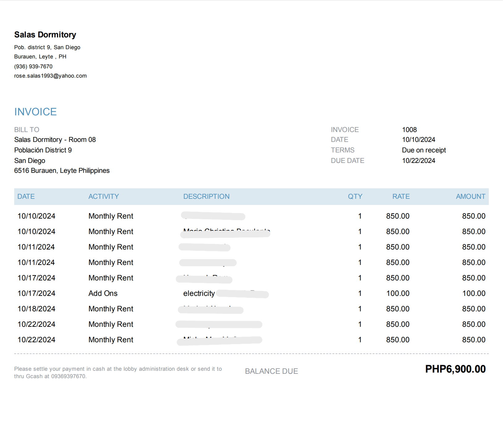Select the 850.00 amount in the 10/18/2024 row
503x448 pixels.
[x=474, y=309]
